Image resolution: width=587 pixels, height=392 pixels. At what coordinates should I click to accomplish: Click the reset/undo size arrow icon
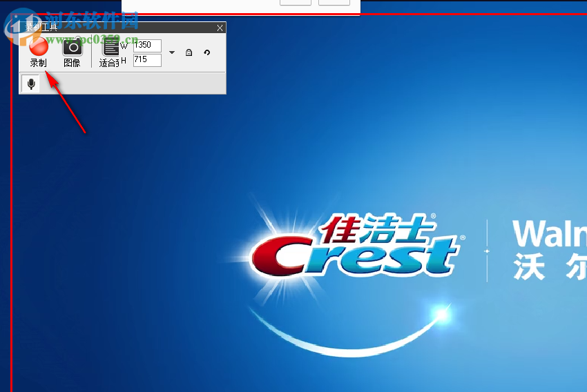(x=207, y=52)
